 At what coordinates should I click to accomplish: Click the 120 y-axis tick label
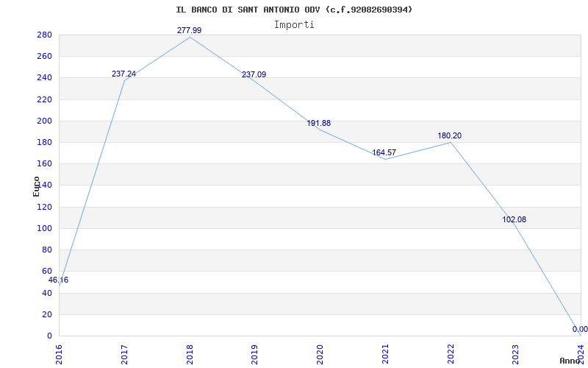44,208
